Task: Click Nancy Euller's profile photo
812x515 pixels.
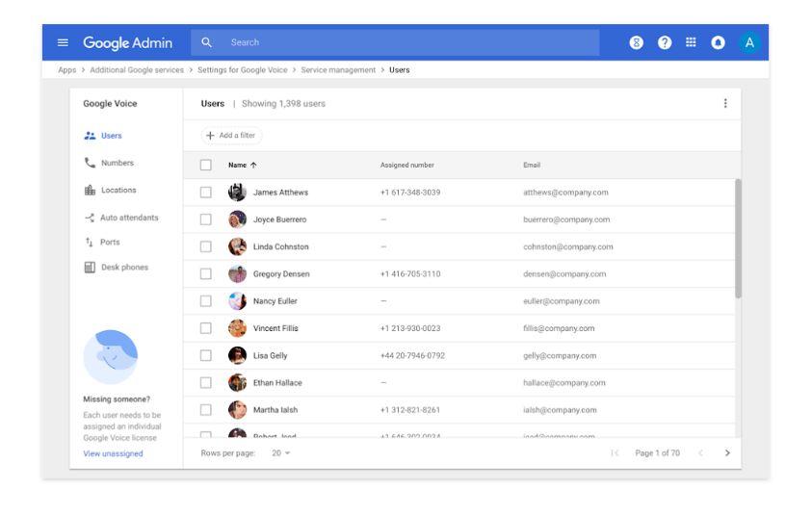Action: [237, 300]
